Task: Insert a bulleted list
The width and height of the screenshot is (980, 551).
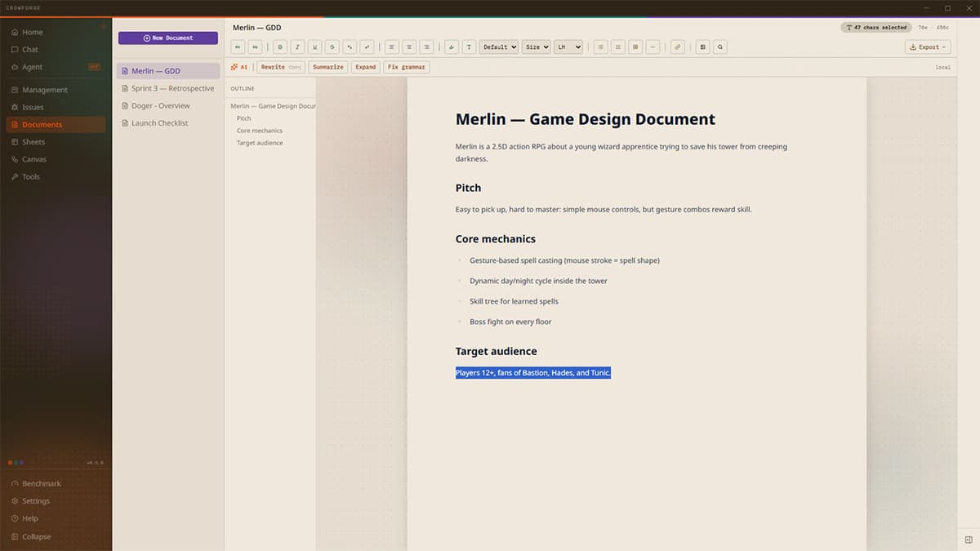Action: point(601,47)
